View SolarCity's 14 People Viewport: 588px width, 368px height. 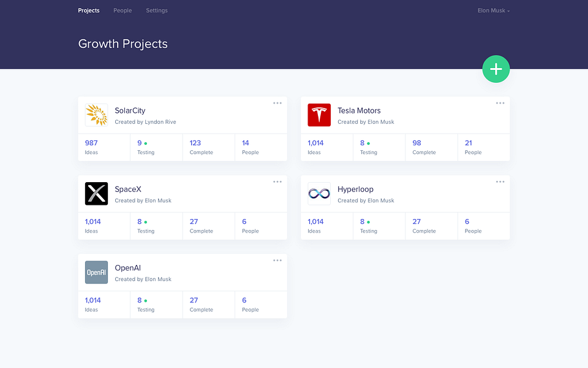coord(261,147)
